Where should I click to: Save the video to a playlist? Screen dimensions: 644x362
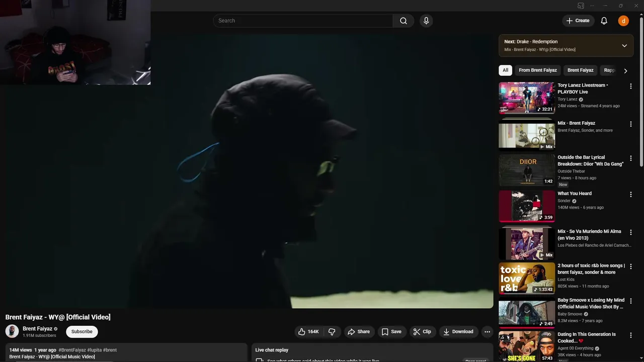[391, 331]
